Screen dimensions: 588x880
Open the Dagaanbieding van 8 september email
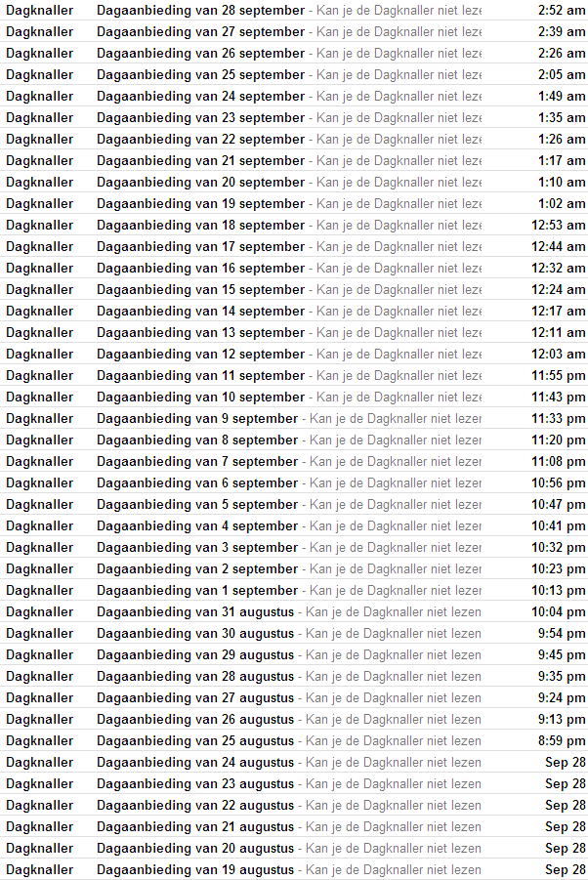[x=294, y=440]
